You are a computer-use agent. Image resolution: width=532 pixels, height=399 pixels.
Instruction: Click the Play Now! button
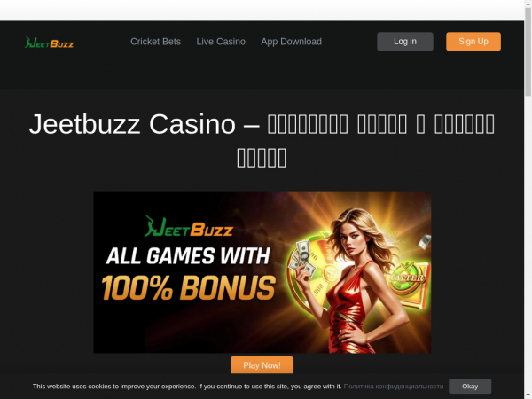click(262, 365)
